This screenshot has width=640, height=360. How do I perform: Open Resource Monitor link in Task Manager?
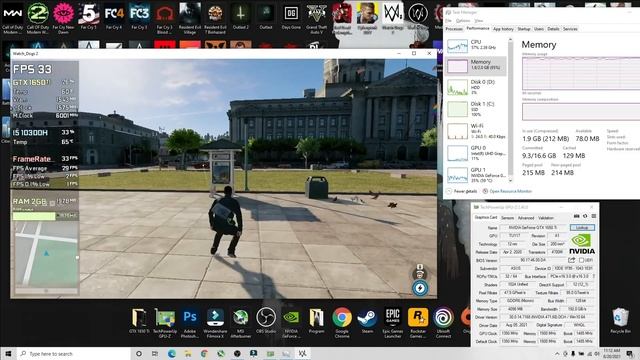click(x=507, y=191)
